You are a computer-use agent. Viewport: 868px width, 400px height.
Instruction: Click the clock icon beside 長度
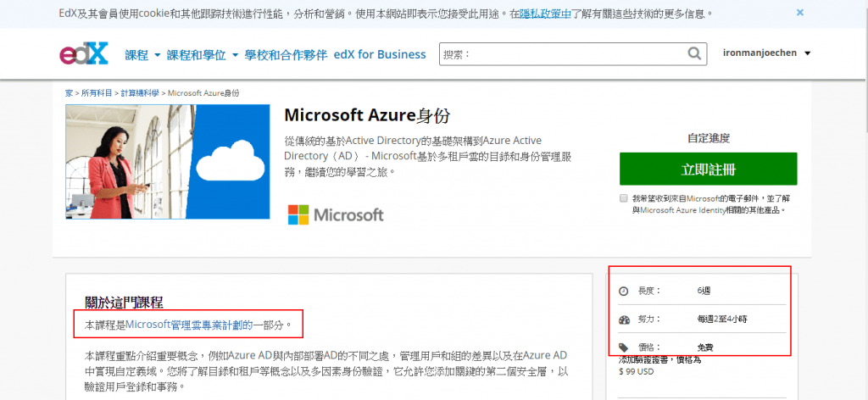(x=624, y=291)
